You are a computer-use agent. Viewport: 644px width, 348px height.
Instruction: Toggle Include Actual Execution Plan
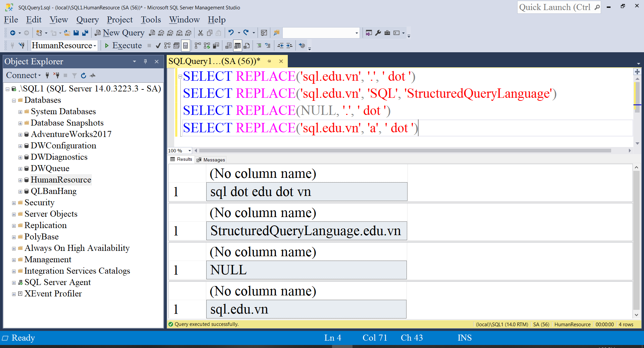(198, 46)
